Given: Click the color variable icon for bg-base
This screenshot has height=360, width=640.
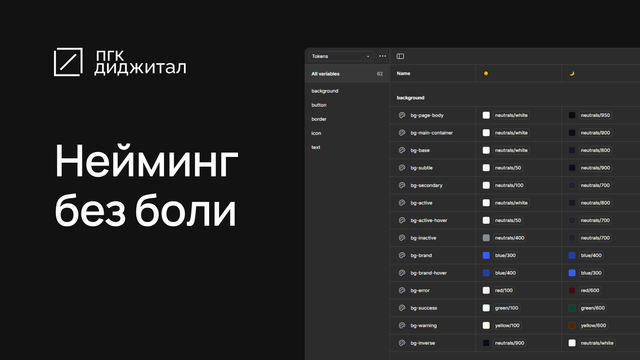Looking at the screenshot, I should (x=402, y=151).
